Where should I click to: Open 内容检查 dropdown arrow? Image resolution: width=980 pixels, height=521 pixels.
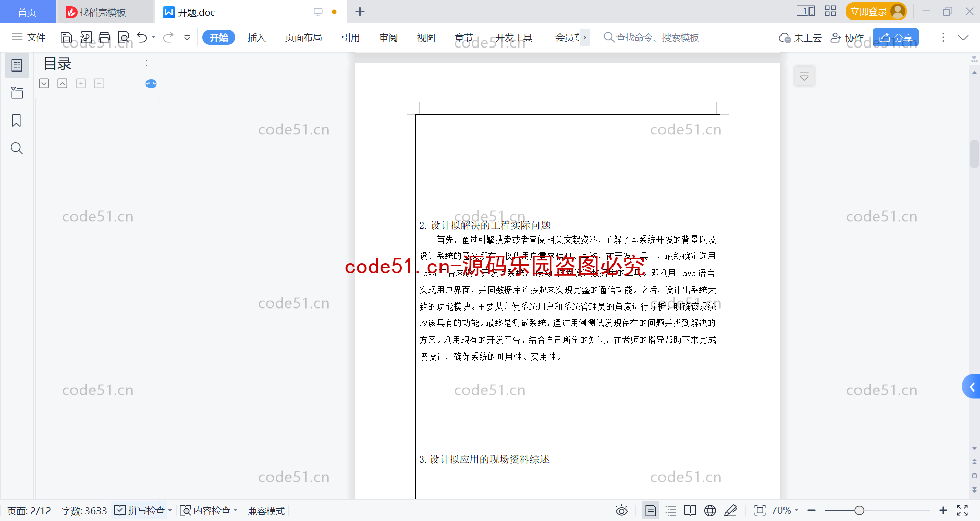pyautogui.click(x=236, y=510)
